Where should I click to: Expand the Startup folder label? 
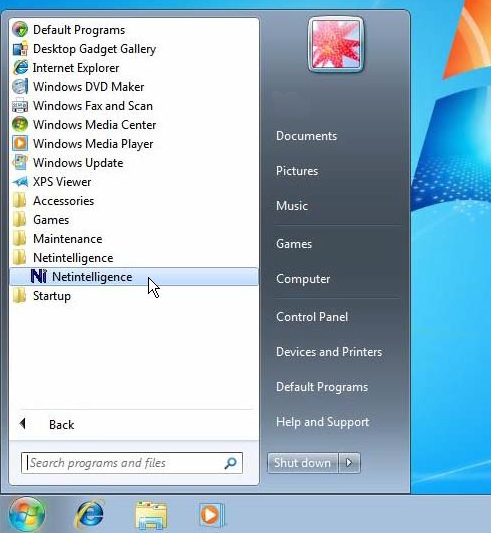point(52,296)
